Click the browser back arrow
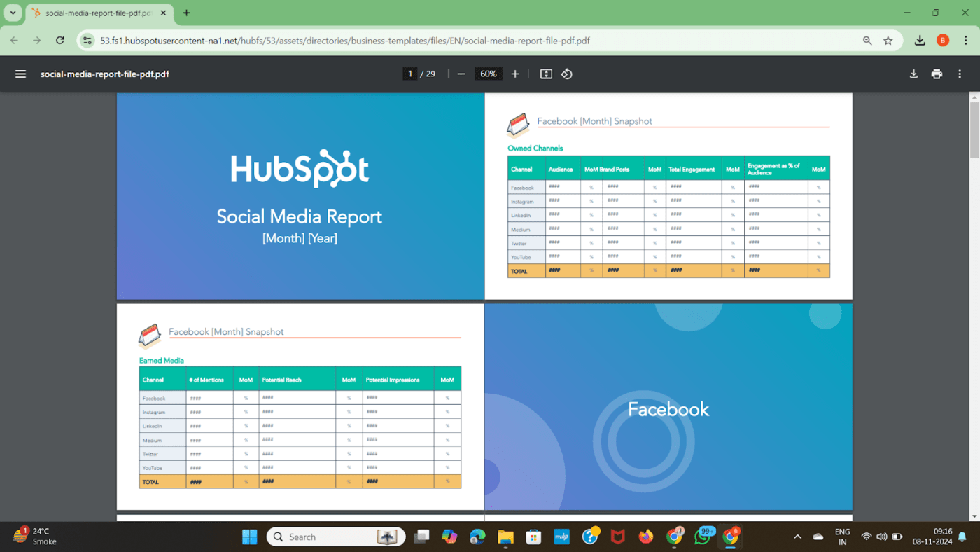Screen dimensions: 980x552 15,41
